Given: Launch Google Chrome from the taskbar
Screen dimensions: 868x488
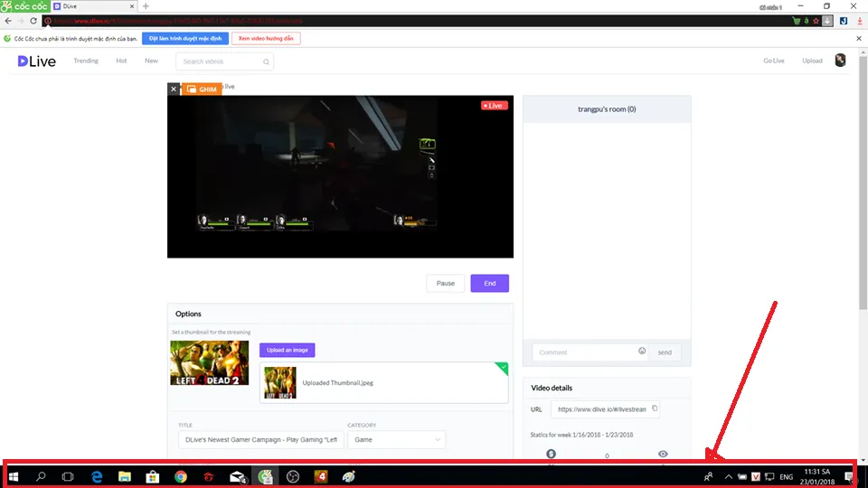Looking at the screenshot, I should pos(181,476).
